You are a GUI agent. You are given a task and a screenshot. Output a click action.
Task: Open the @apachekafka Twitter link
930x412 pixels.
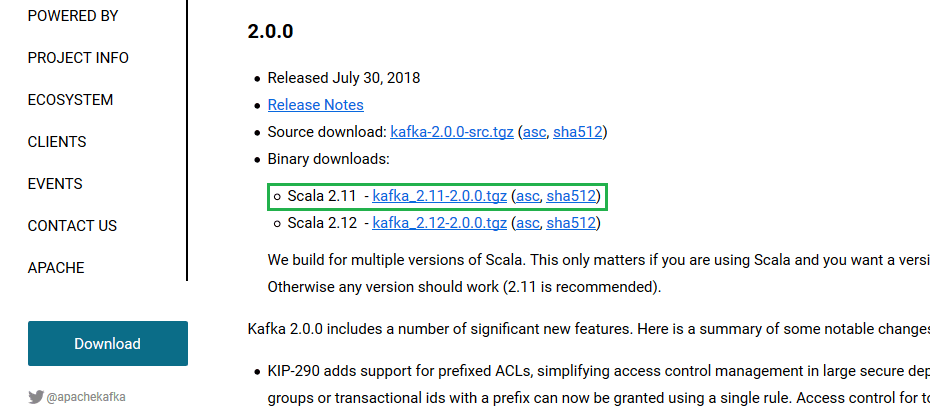coord(86,397)
